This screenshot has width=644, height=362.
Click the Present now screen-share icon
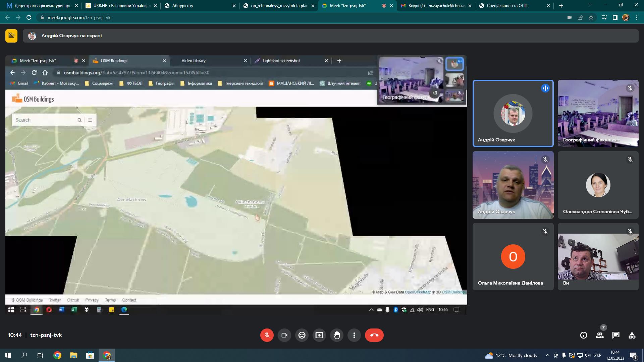pyautogui.click(x=319, y=335)
